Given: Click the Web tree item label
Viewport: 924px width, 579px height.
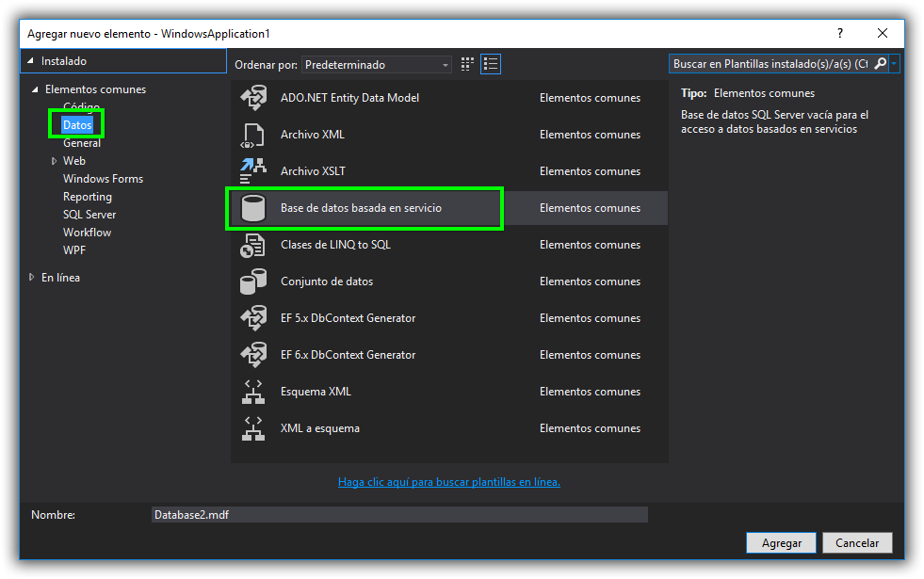Looking at the screenshot, I should tap(74, 161).
